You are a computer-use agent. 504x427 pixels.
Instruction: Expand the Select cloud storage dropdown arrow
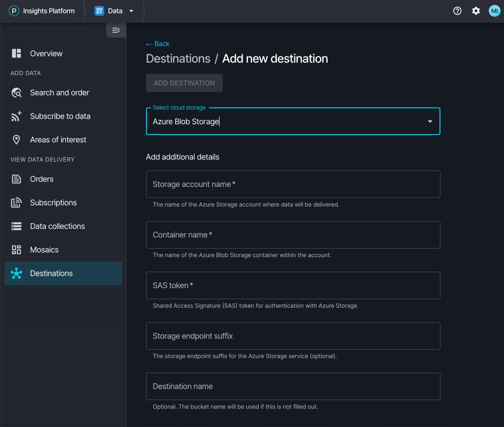coord(430,121)
